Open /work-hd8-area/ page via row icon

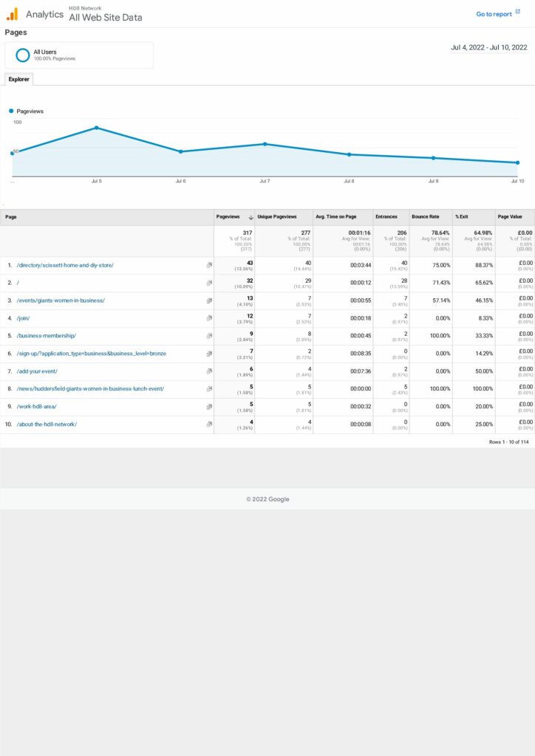coord(209,407)
